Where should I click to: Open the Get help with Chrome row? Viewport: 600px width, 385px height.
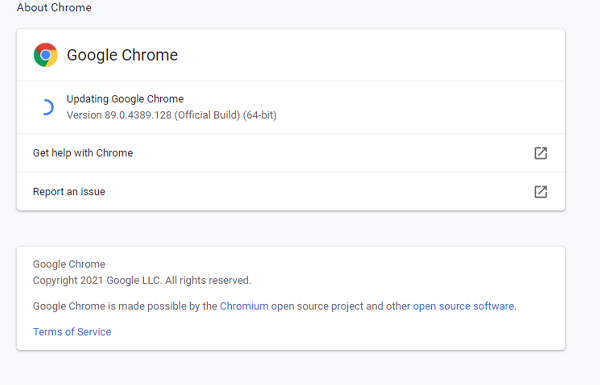coord(291,153)
